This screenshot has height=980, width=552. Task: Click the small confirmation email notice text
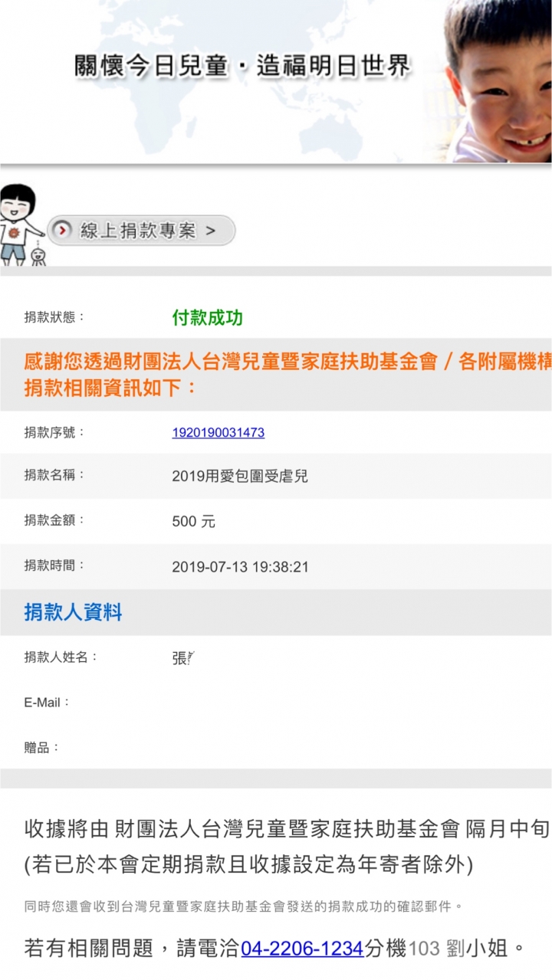pos(245,906)
